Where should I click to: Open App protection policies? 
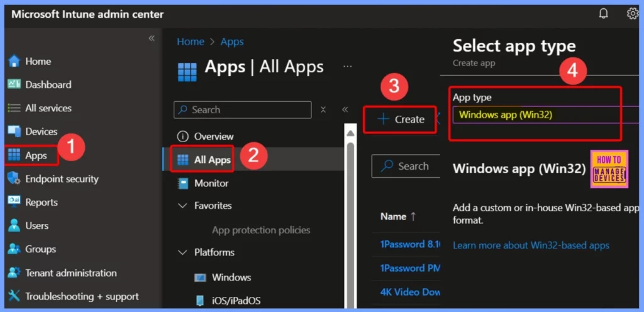pyautogui.click(x=261, y=230)
